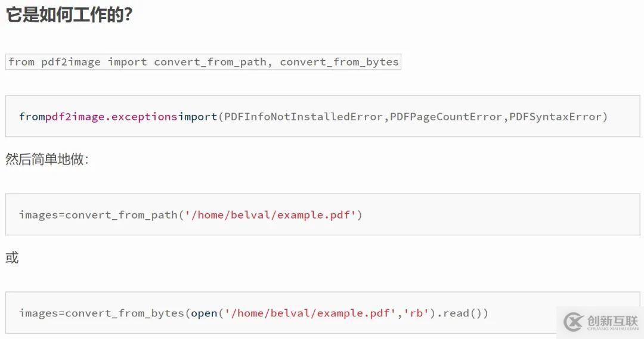Click the 或 paragraph text
The image size is (644, 339).
tap(12, 257)
